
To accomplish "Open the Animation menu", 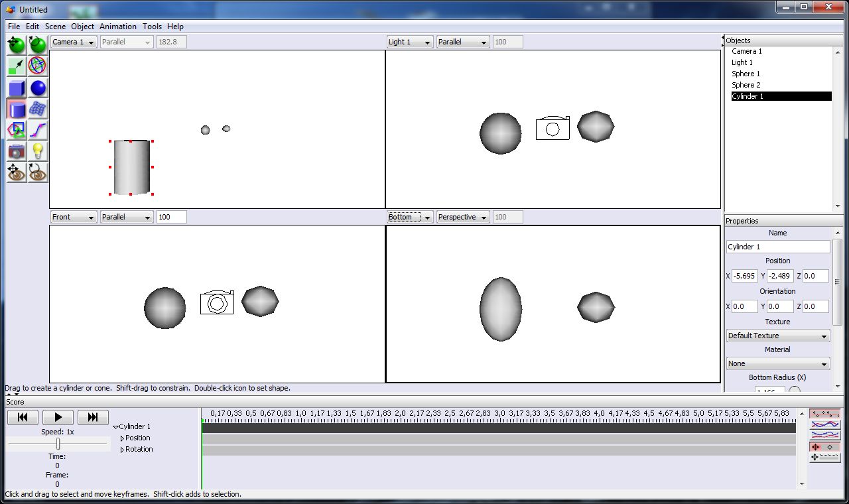I will coord(117,27).
